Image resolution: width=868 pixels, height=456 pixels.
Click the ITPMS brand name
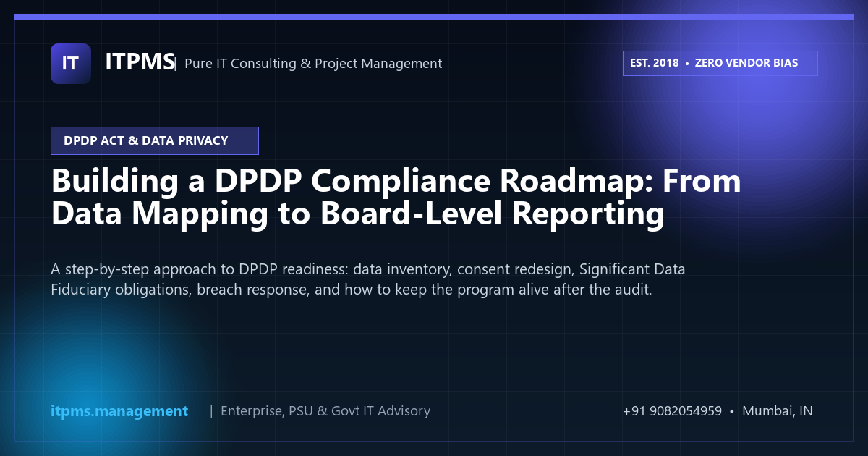140,62
